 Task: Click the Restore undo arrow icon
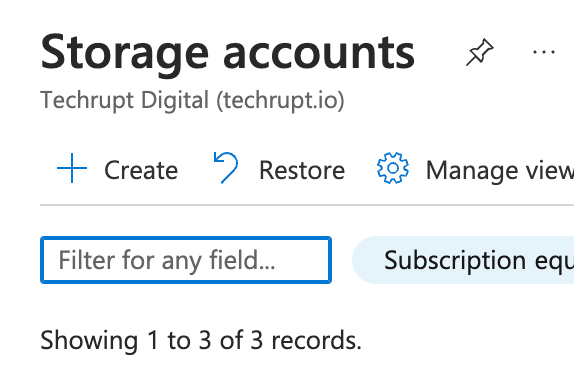click(226, 168)
